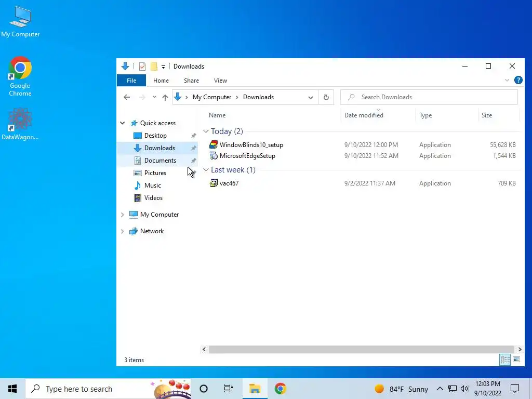Open the File menu tab
Screen dimensions: 532x399
[131, 81]
